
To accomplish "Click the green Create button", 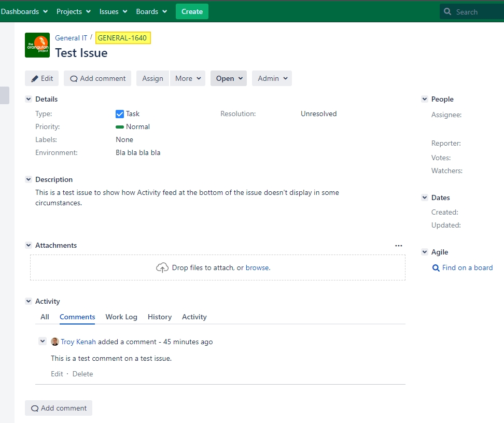I will coord(192,11).
